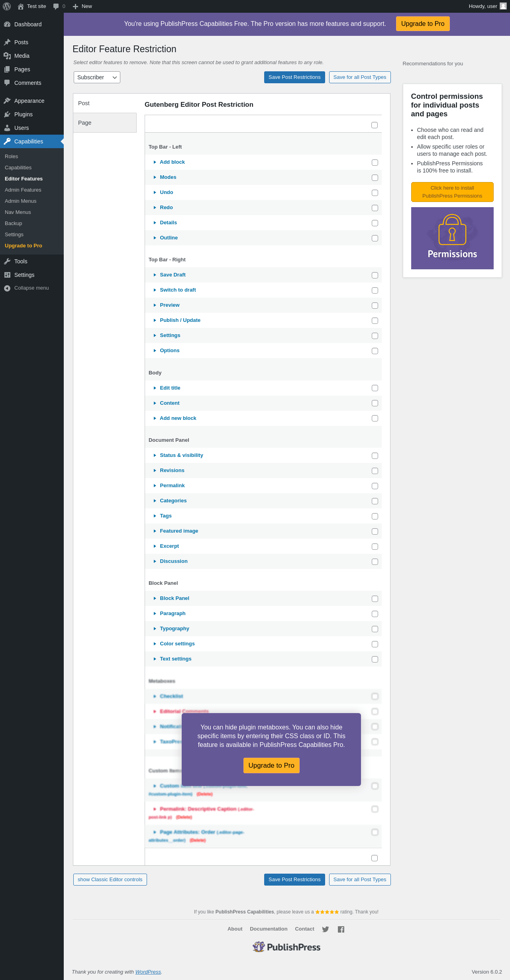Click the user avatar in admin bar

tap(503, 6)
